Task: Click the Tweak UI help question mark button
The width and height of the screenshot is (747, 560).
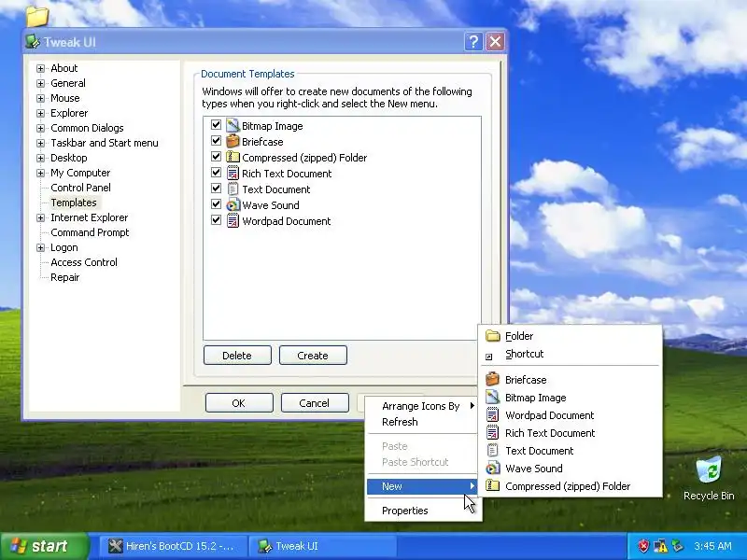Action: 473,42
